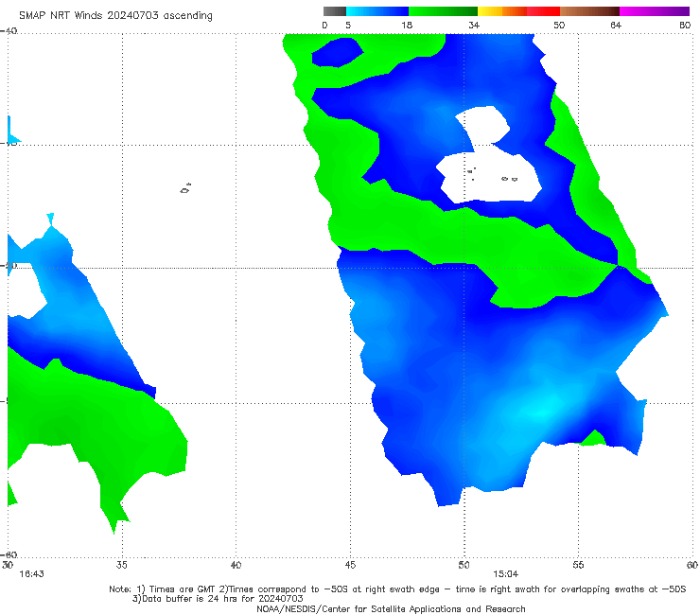Click the note line starting "Note: 1) Times are GMT"

[397, 589]
